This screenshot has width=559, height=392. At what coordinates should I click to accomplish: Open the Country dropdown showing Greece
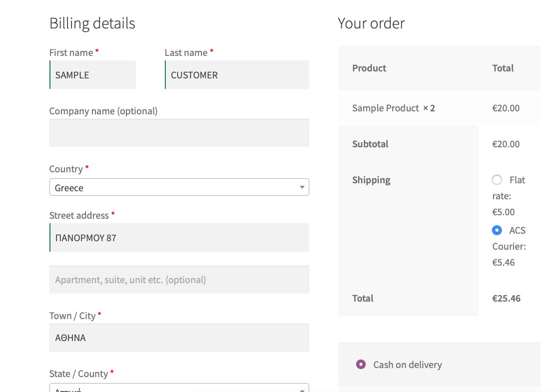[179, 187]
